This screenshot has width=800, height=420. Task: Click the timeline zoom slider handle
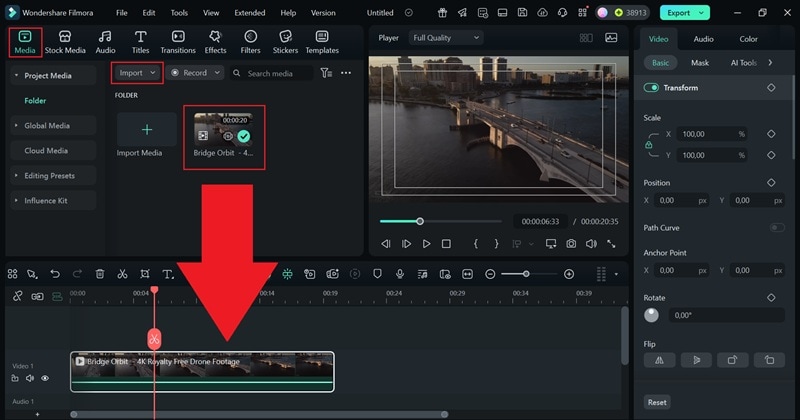point(526,274)
